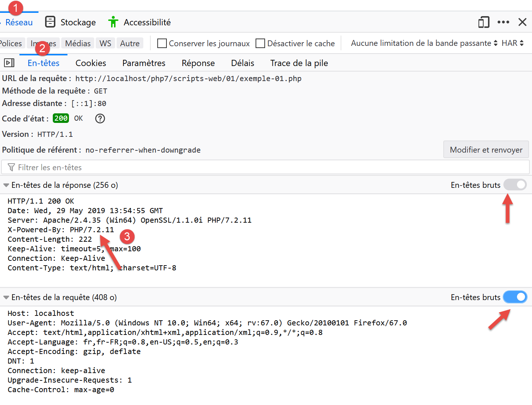Switch to the Cookies tab
Image resolution: width=532 pixels, height=405 pixels.
tap(91, 63)
